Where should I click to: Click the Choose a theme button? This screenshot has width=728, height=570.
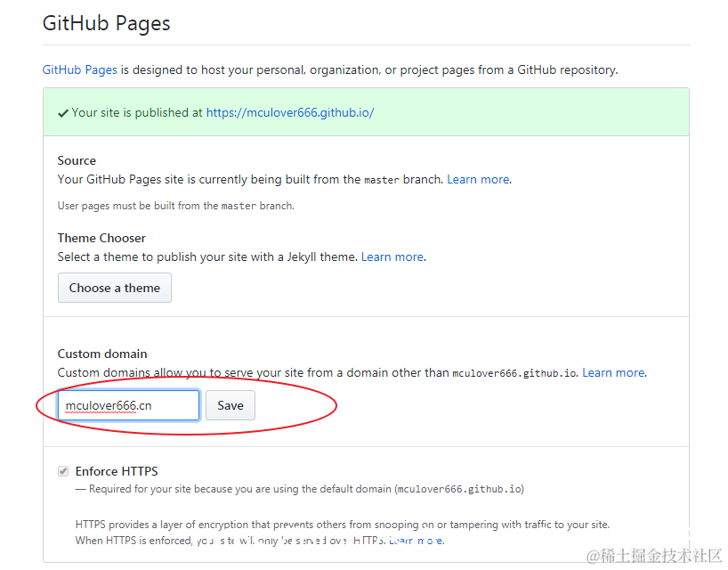pos(115,288)
